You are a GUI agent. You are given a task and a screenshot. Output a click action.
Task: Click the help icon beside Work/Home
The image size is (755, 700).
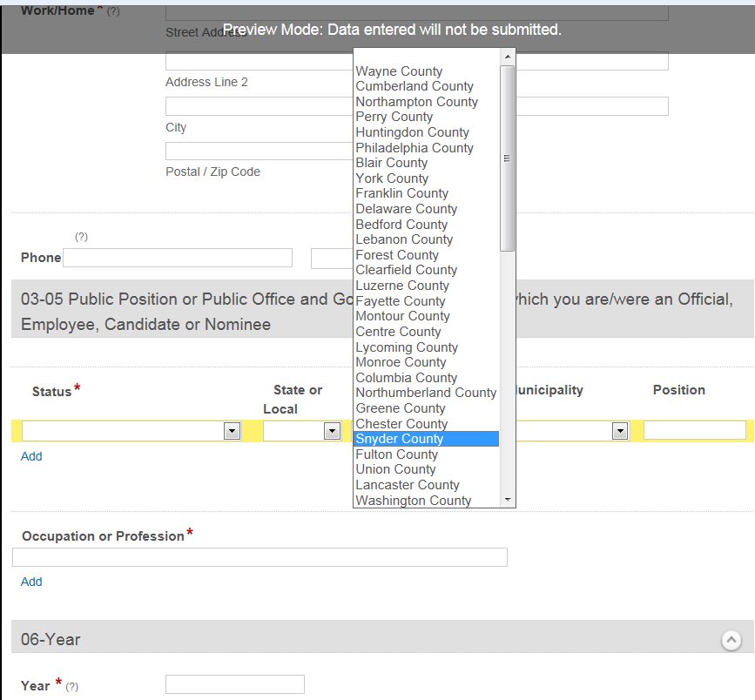[113, 11]
